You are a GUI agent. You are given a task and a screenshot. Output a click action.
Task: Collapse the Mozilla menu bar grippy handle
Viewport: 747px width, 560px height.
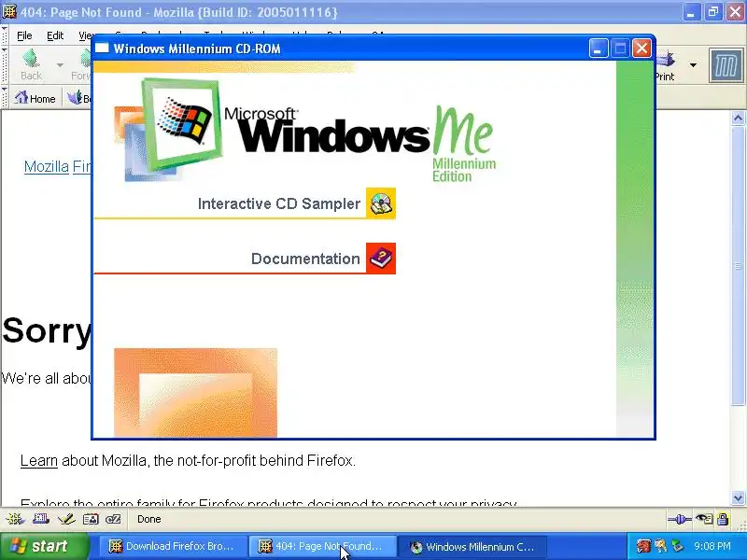(x=5, y=35)
